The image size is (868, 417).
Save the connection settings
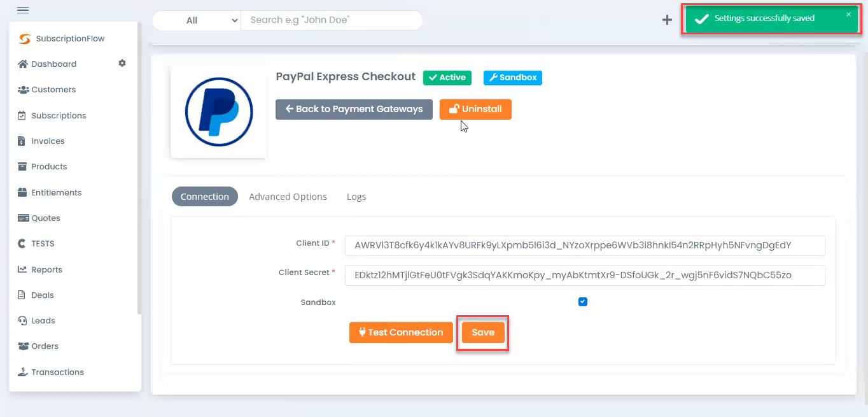point(483,332)
